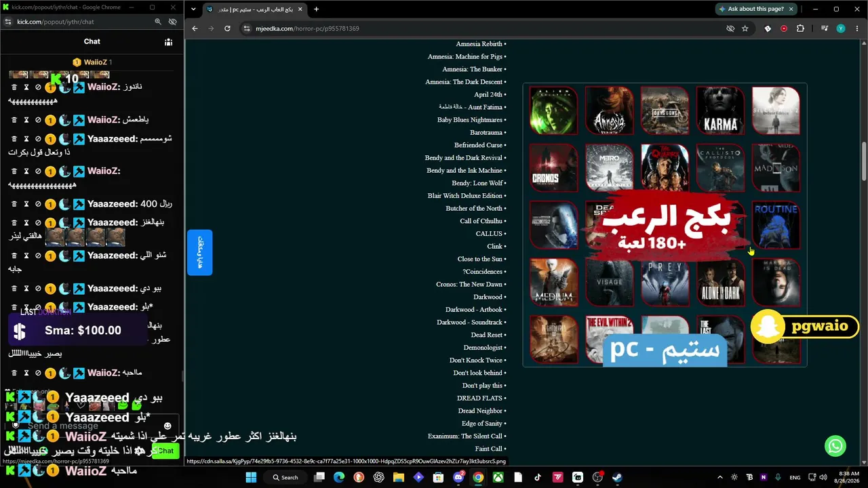Click 'Exanimum: The Silent Call' entry
The width and height of the screenshot is (868, 488).
point(465,436)
